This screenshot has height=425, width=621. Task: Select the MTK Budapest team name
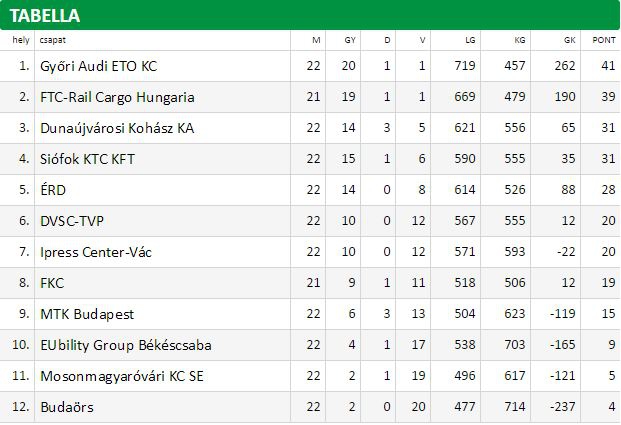87,314
